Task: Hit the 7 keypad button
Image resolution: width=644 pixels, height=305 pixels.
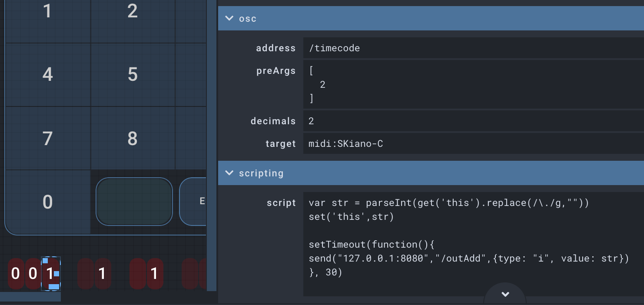Action: (x=48, y=138)
